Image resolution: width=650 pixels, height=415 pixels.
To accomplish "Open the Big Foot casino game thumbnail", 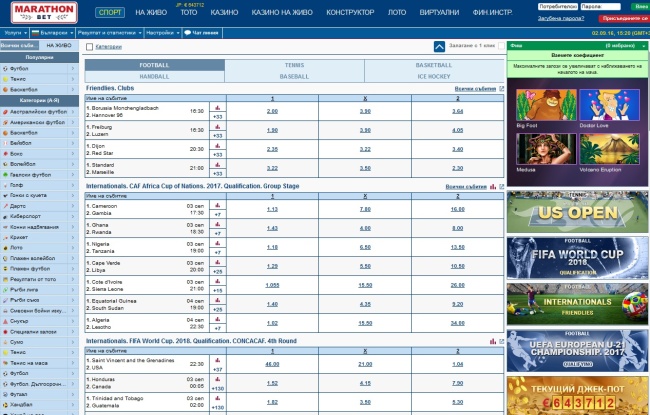I will [546, 105].
